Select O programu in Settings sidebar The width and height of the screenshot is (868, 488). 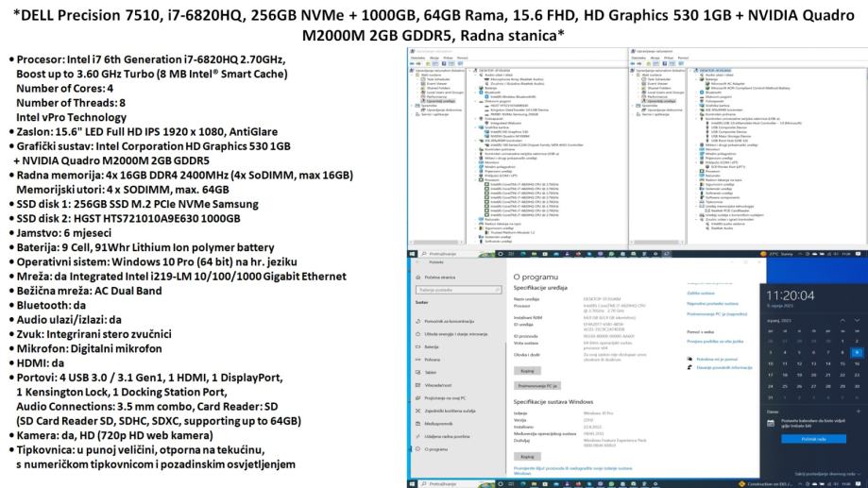pos(432,449)
